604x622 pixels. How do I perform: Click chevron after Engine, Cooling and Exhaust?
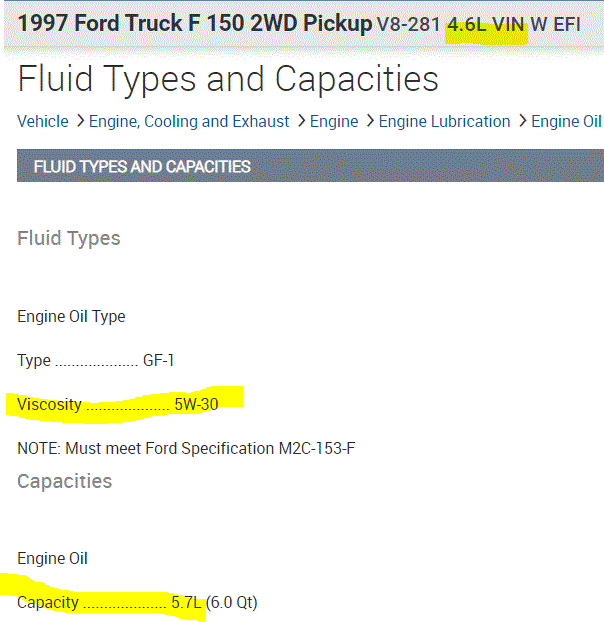point(300,122)
